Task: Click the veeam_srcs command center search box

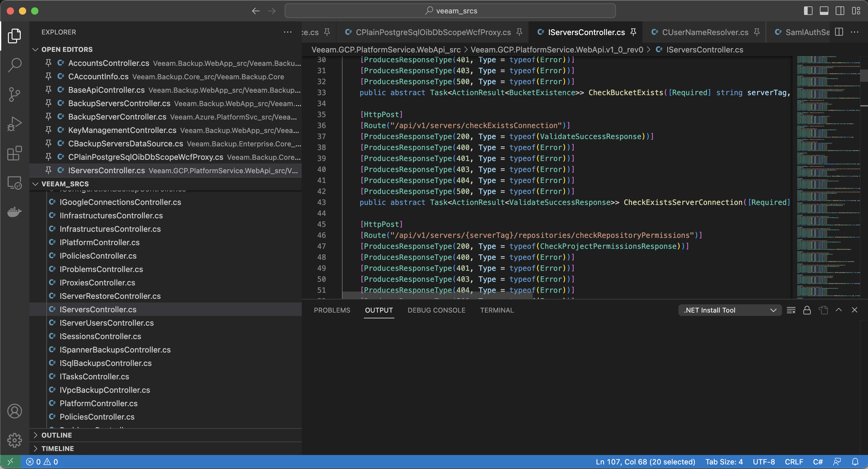Action: [x=450, y=11]
